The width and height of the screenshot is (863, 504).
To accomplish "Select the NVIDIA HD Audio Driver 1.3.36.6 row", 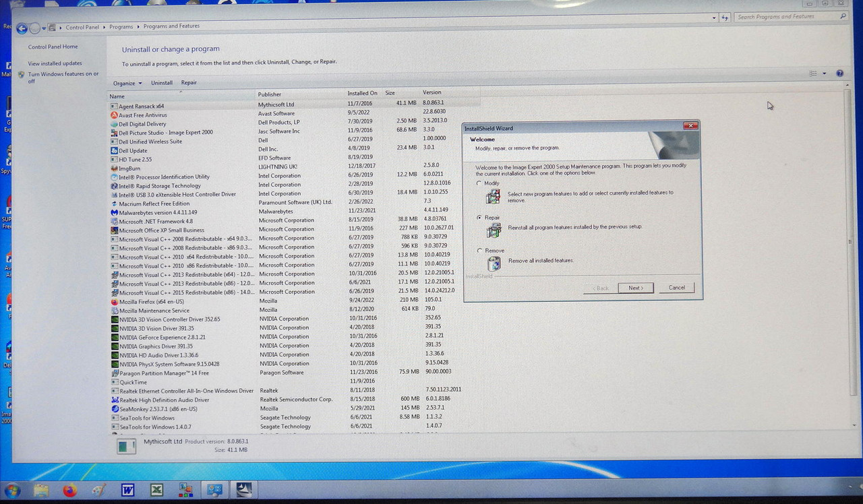I will 295,354.
